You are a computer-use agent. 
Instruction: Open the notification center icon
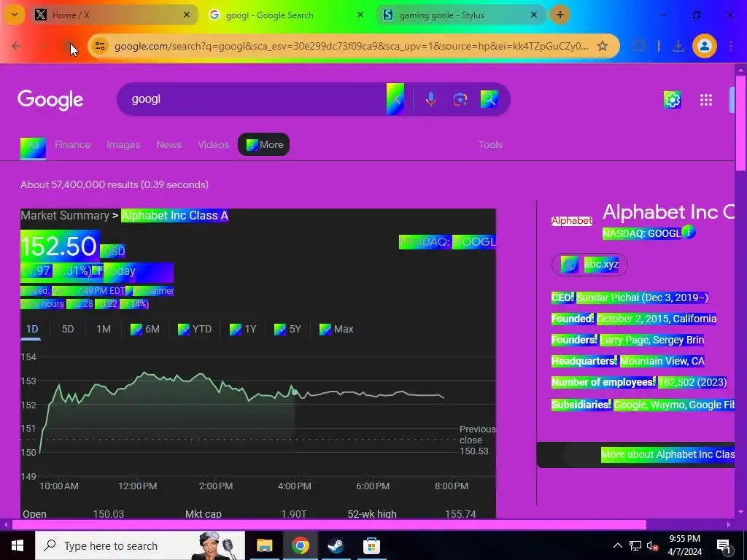coord(724,545)
